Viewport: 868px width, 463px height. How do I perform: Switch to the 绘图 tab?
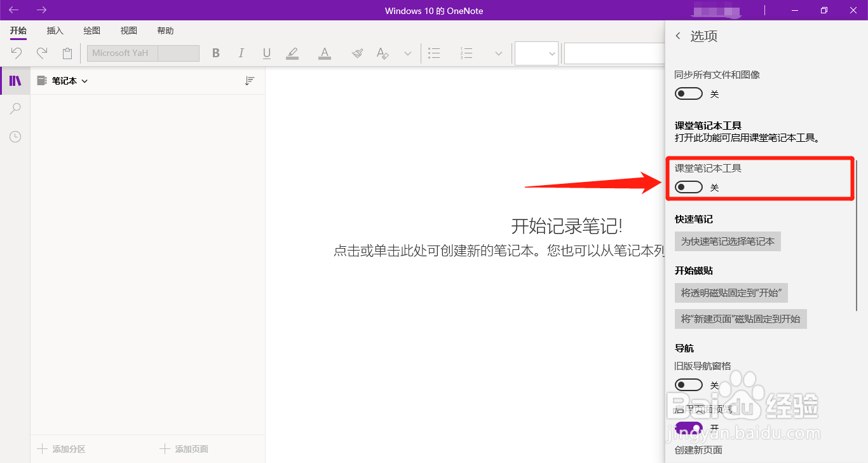coord(92,31)
